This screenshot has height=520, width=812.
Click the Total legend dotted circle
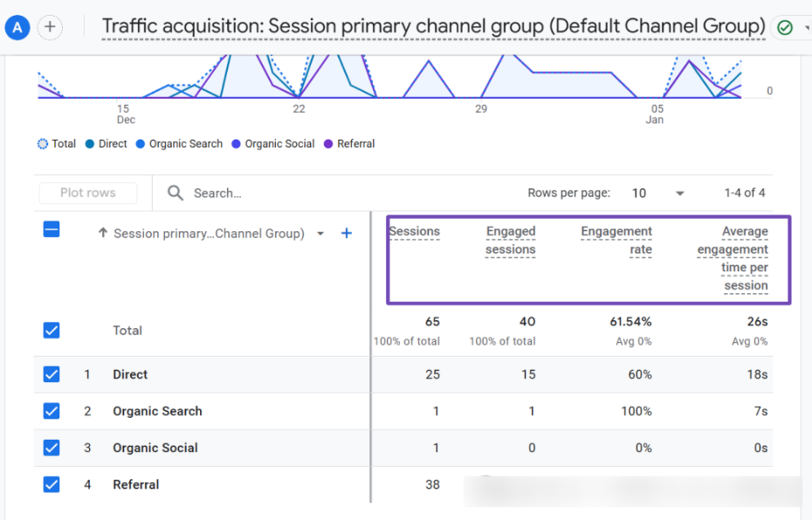coord(43,144)
